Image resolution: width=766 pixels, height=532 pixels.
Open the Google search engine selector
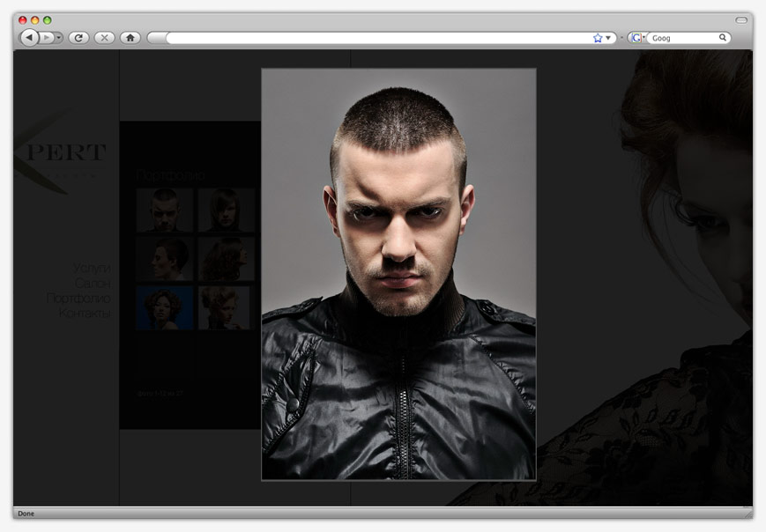pos(636,38)
